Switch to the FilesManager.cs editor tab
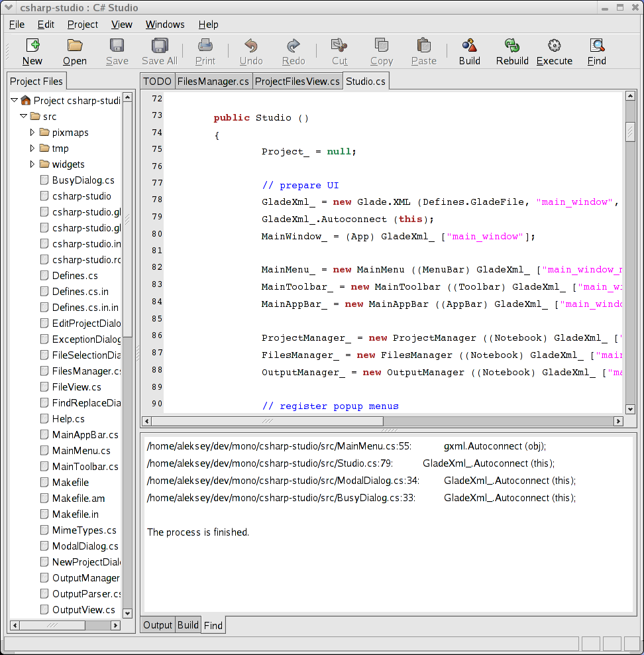The image size is (644, 655). 213,82
